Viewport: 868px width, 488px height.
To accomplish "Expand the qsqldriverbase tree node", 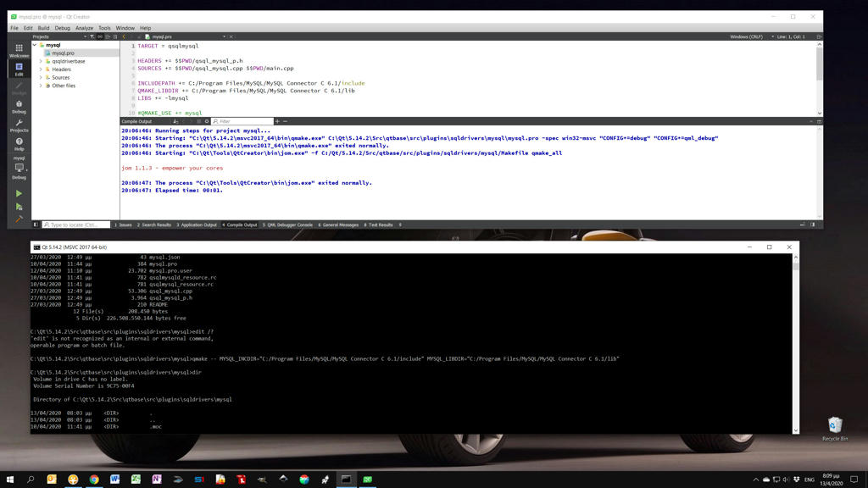I will 41,61.
